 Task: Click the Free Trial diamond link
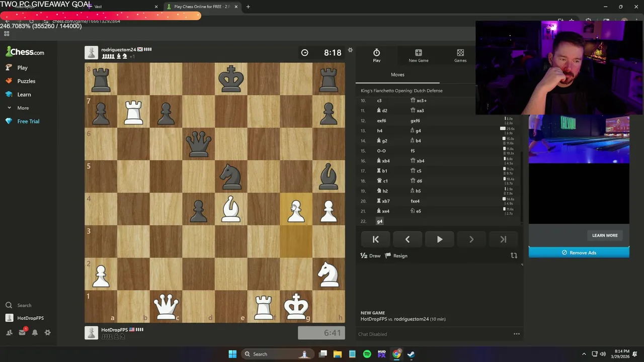pos(23,121)
